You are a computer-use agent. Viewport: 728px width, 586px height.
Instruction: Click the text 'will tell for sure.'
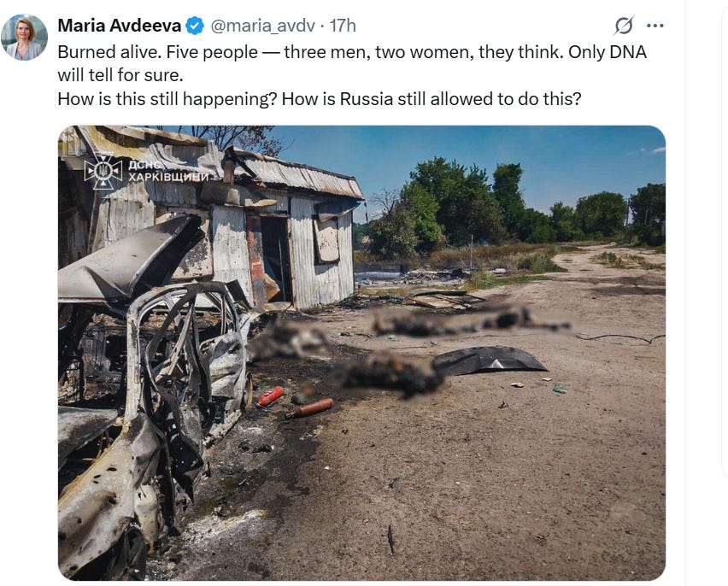tap(120, 75)
